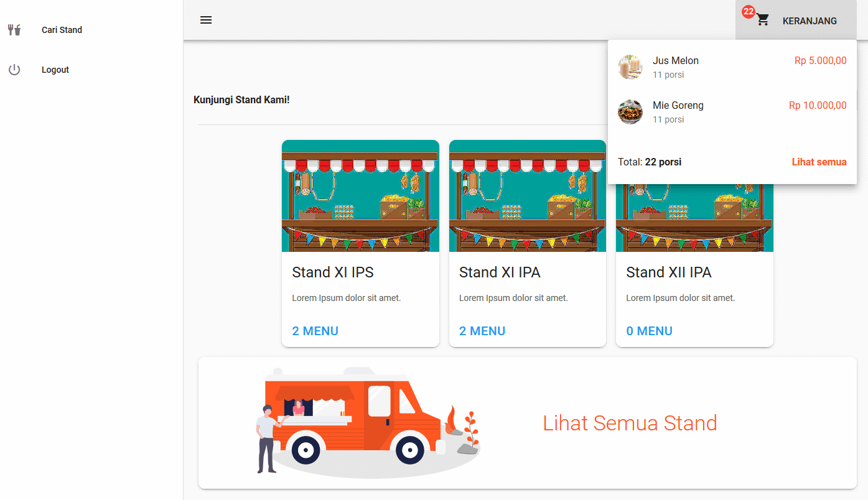This screenshot has height=500, width=868.
Task: Click the Lihat semua link
Action: (x=819, y=162)
